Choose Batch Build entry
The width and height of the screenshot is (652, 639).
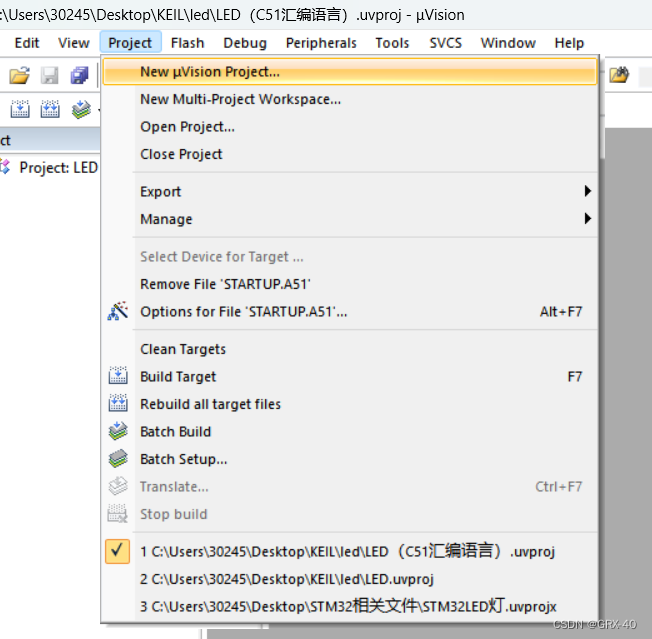(350, 432)
